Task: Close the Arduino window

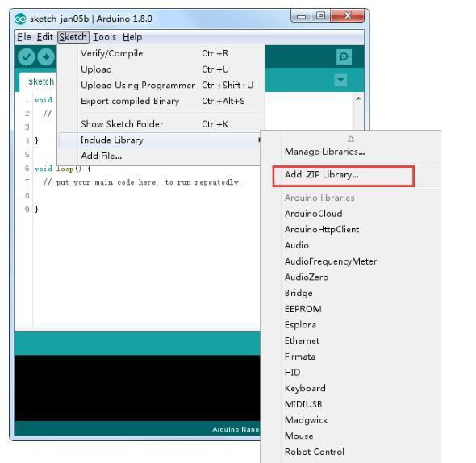Action: click(348, 16)
